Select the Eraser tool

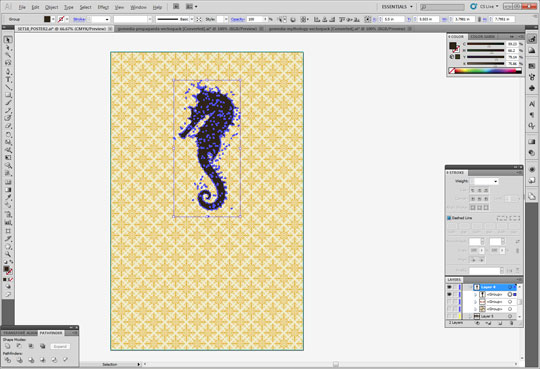click(x=8, y=126)
